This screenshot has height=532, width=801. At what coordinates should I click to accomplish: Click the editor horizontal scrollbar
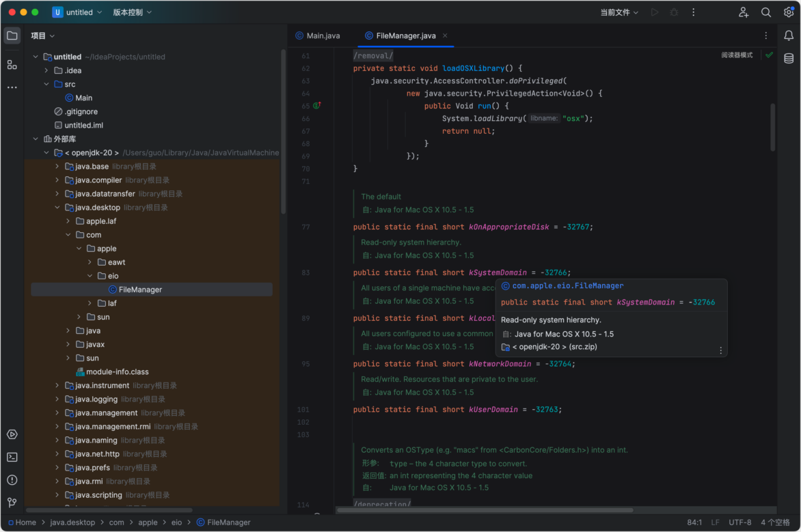[x=485, y=509]
